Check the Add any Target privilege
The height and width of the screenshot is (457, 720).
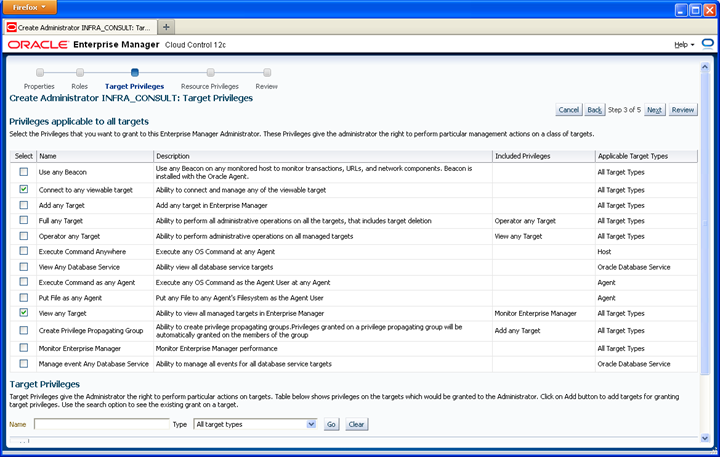coord(23,205)
